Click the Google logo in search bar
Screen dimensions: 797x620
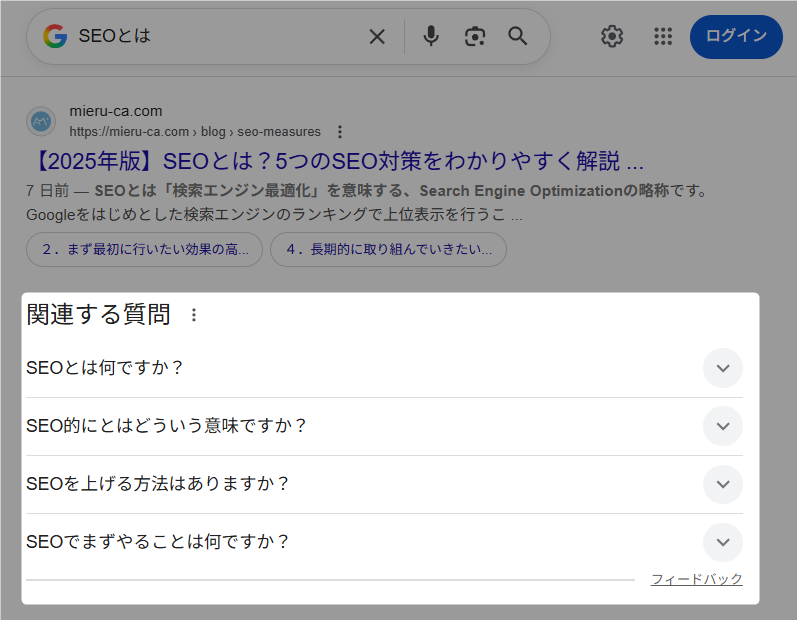(55, 37)
